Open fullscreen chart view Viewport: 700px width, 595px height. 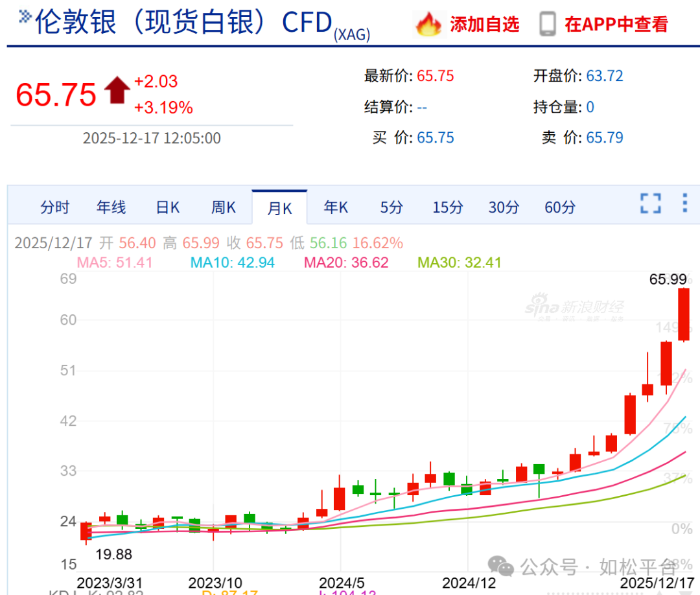pyautogui.click(x=650, y=204)
